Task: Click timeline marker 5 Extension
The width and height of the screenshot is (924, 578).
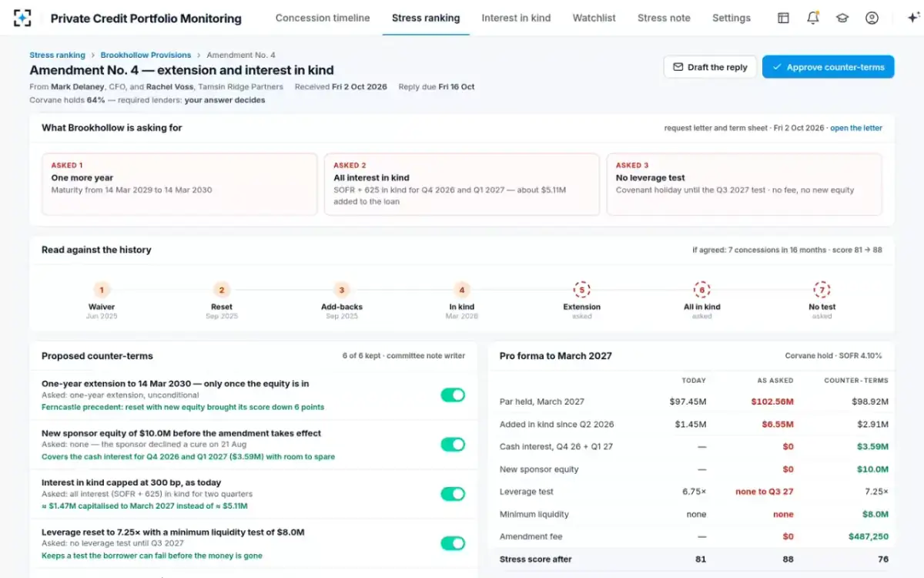Action: [x=582, y=290]
